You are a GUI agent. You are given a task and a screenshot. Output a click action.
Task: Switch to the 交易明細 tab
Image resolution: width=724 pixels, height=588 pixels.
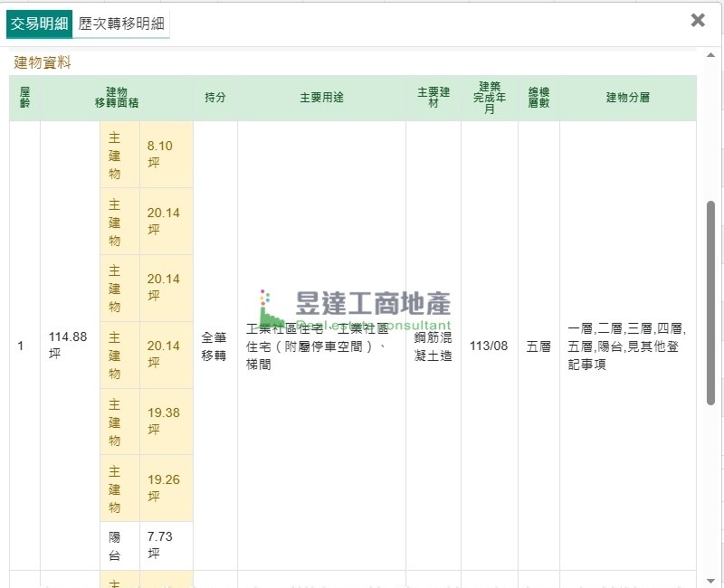[39, 24]
